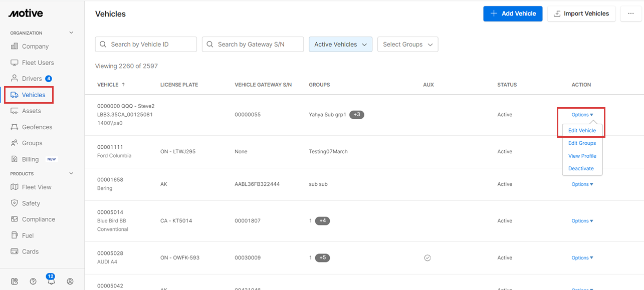Screen dimensions: 644x290
Task: Navigate to the Safety section
Action: [x=32, y=203]
